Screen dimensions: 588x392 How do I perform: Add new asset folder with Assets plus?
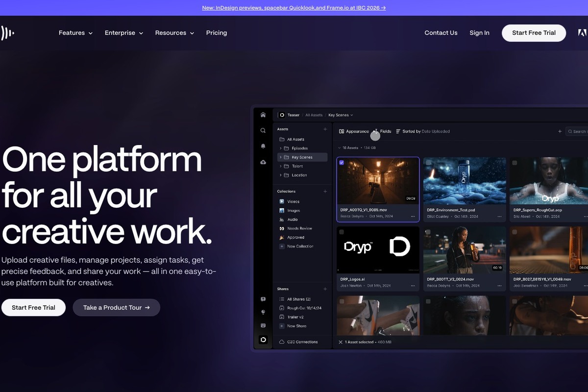(x=325, y=129)
